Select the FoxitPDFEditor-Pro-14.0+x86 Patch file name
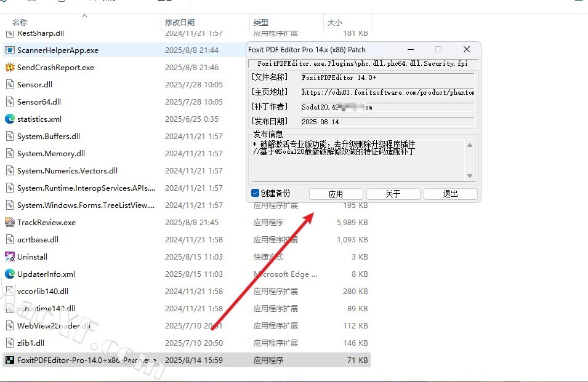The width and height of the screenshot is (588, 382). point(87,360)
